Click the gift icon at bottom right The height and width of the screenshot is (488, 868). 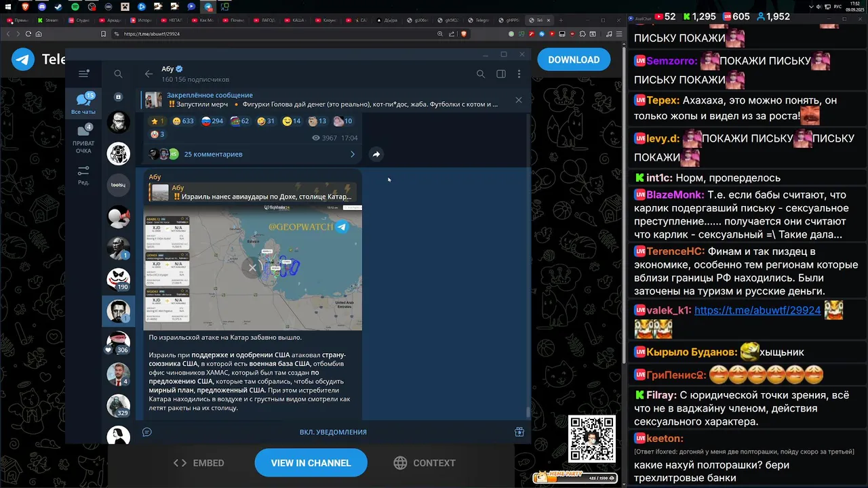tap(519, 432)
